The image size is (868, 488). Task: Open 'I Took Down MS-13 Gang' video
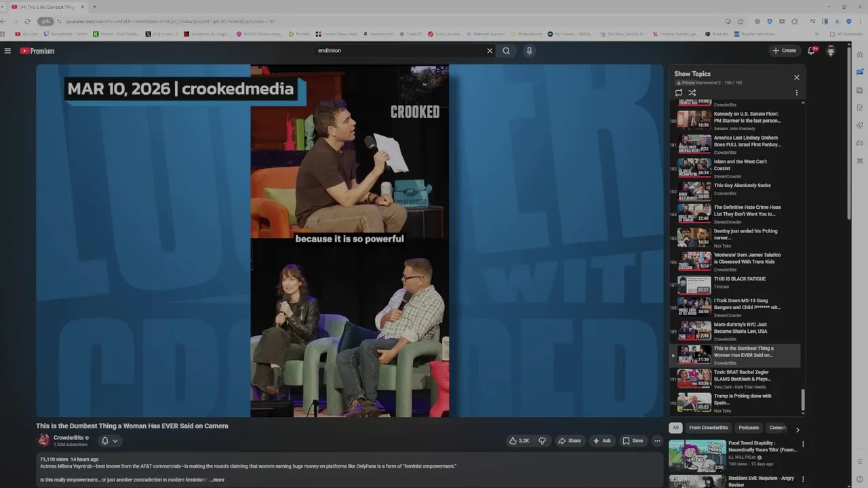(735, 308)
